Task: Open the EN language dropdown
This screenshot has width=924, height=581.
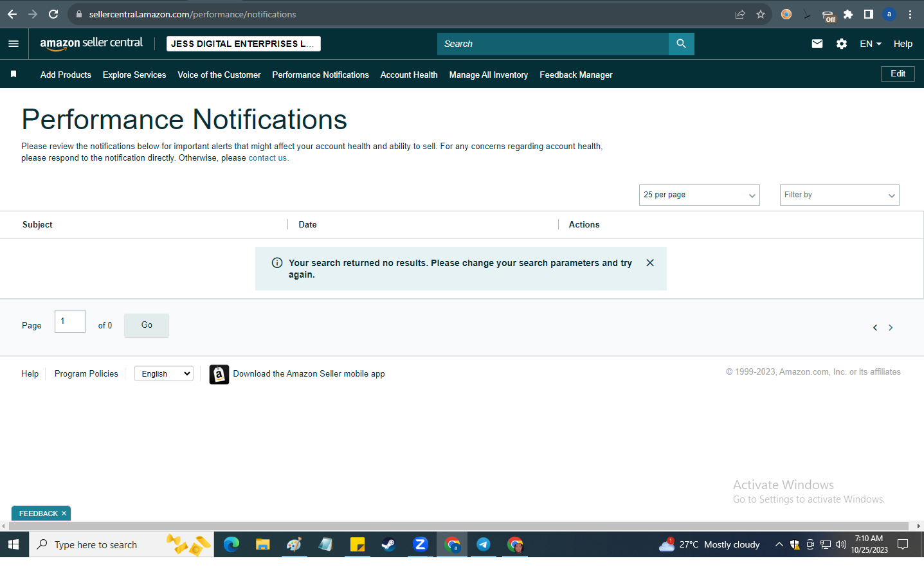Action: (871, 44)
